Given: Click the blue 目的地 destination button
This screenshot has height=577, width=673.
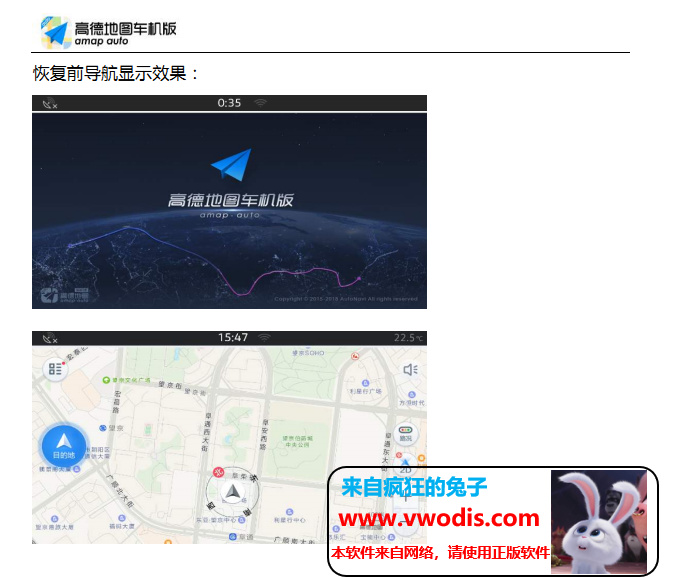Looking at the screenshot, I should [63, 445].
